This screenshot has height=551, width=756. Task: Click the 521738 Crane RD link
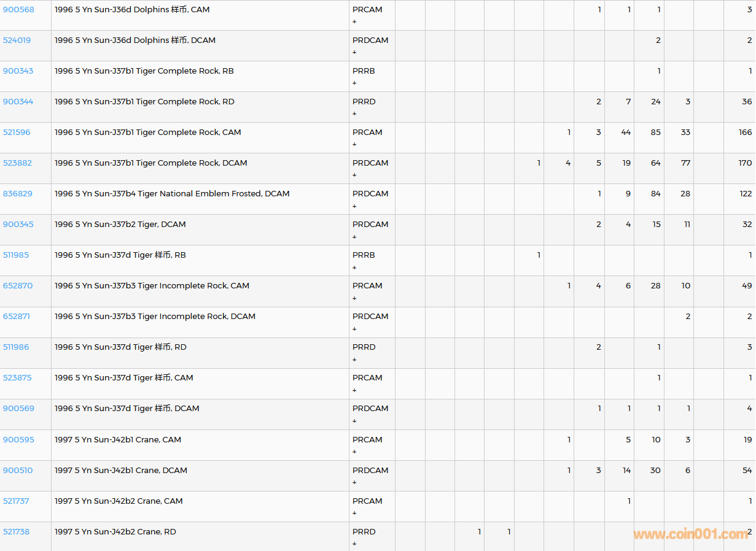pyautogui.click(x=16, y=532)
